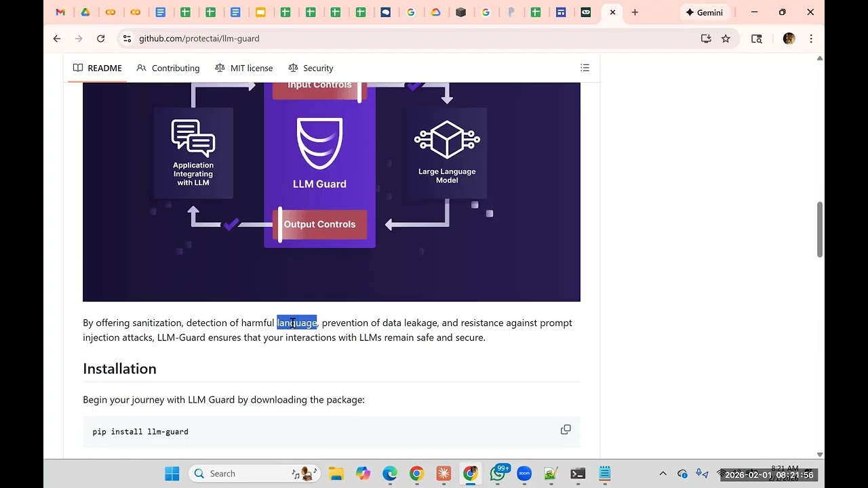This screenshot has height=488, width=868.
Task: Open File Explorer from the taskbar
Action: pyautogui.click(x=336, y=474)
